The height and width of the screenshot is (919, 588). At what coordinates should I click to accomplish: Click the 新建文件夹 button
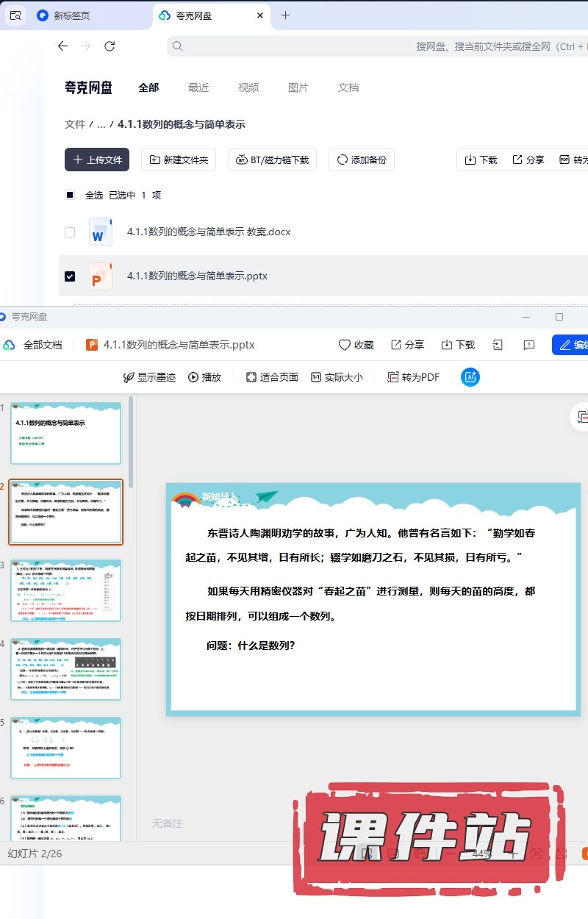click(x=179, y=160)
